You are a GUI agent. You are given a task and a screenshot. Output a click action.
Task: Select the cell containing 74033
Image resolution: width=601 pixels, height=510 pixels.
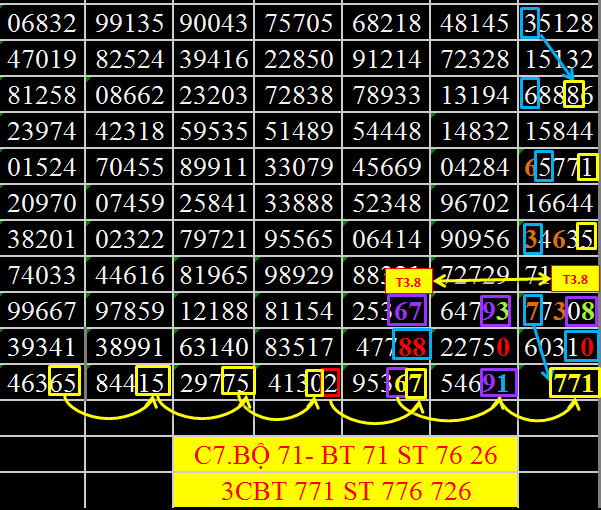point(41,275)
